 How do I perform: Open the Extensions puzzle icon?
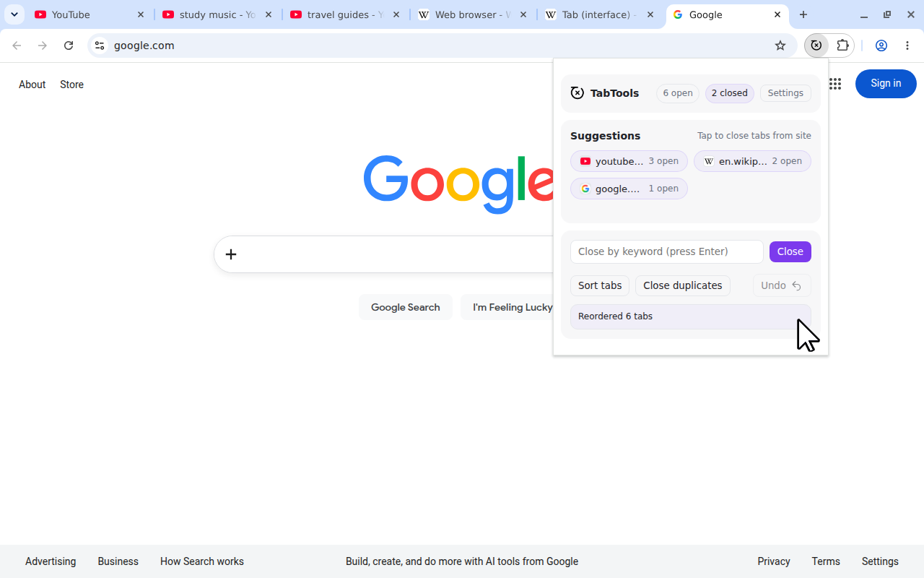tap(842, 46)
